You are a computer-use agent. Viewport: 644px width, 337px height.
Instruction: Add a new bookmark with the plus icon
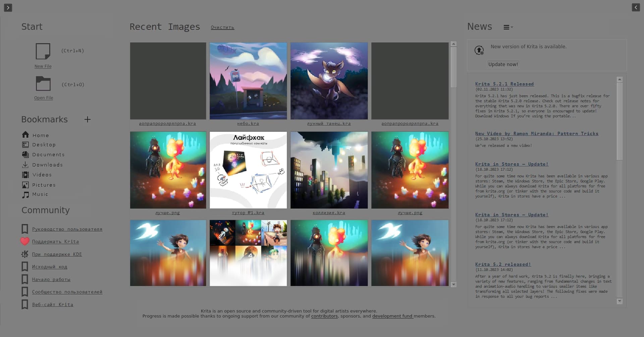coord(88,119)
